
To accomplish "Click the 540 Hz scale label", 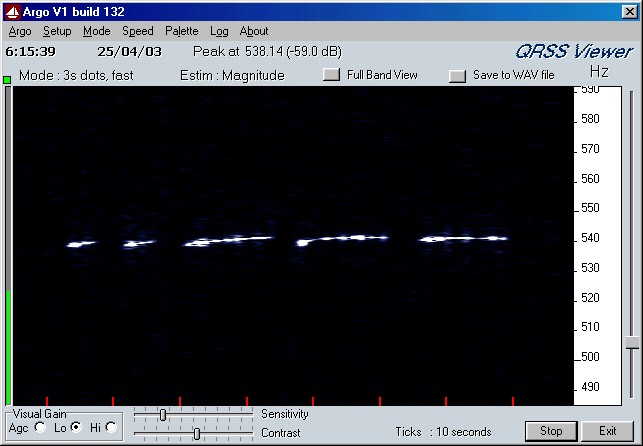I will tap(591, 238).
